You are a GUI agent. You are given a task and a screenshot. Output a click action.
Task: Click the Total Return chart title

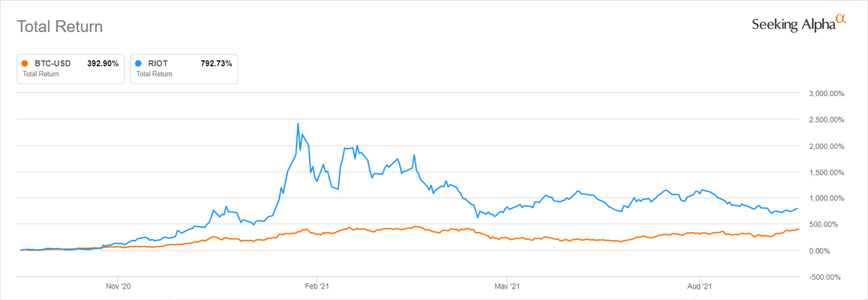(x=60, y=27)
